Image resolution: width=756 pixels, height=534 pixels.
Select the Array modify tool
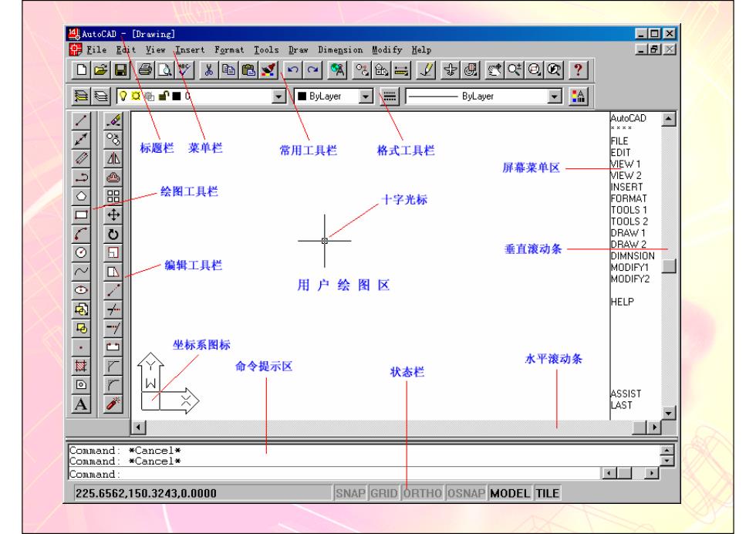[113, 196]
